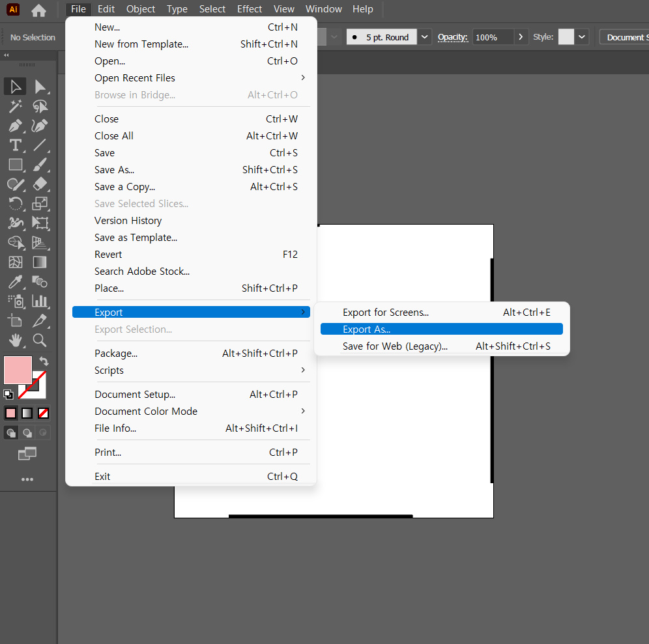Select the Lasso tool
The height and width of the screenshot is (644, 649).
pyautogui.click(x=40, y=106)
